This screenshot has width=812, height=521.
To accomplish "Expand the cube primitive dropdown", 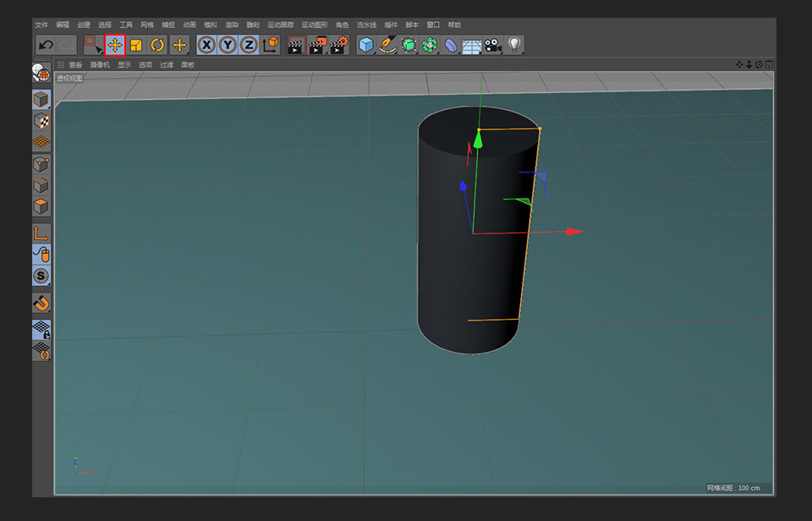I will coord(365,46).
